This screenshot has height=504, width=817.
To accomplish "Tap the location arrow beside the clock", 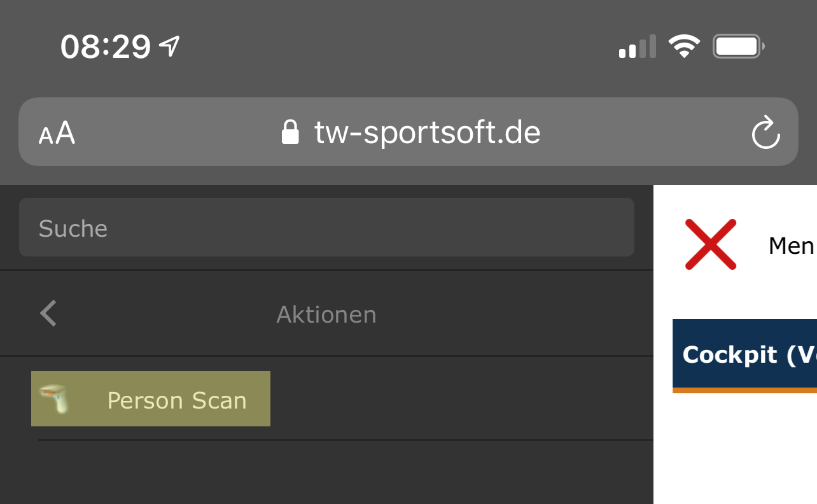I will pos(169,46).
